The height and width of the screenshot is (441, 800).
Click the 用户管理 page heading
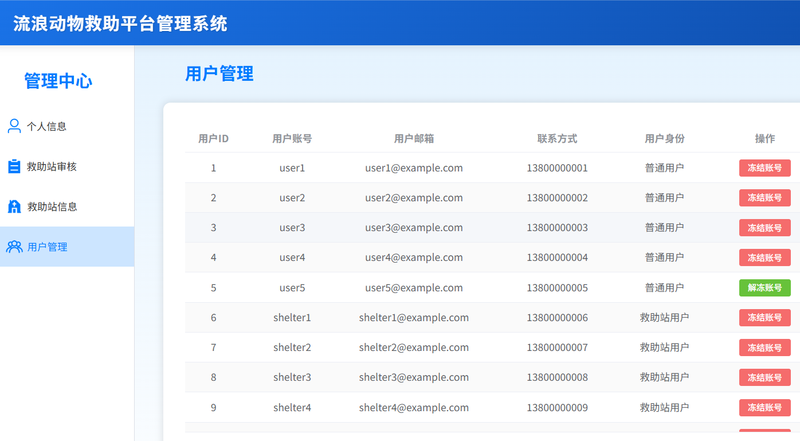pos(219,74)
